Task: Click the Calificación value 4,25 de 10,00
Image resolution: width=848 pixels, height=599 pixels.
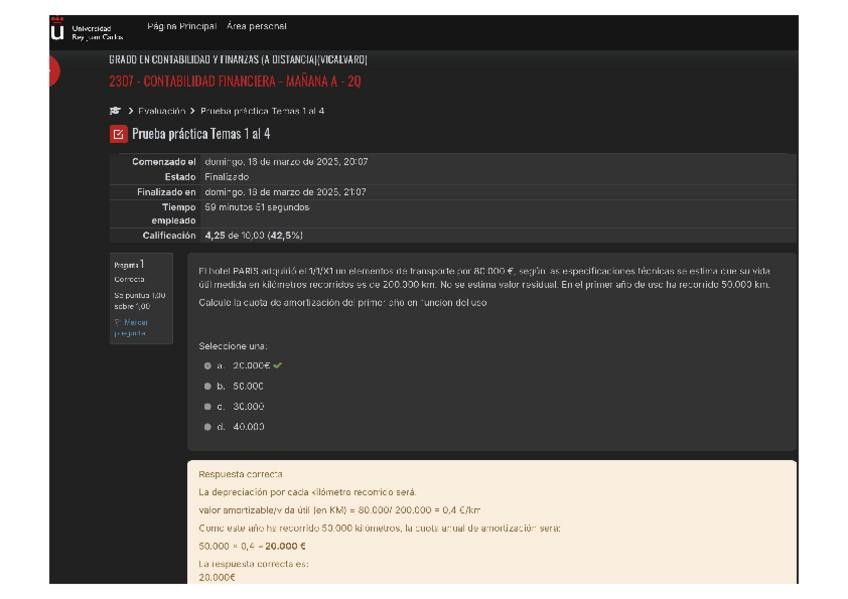Action: coord(254,236)
